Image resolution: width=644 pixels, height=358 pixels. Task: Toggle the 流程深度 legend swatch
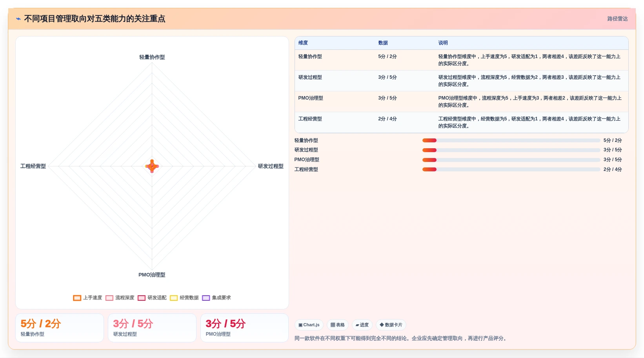pyautogui.click(x=109, y=298)
